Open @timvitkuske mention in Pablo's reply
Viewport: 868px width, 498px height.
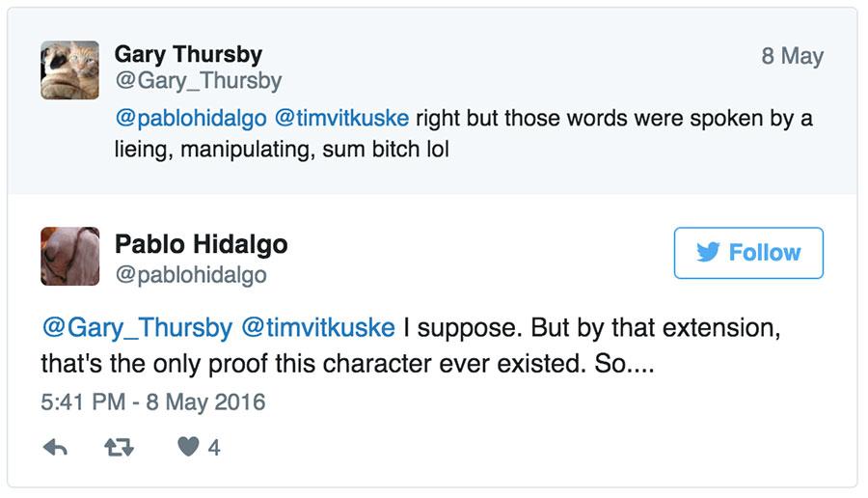point(318,327)
